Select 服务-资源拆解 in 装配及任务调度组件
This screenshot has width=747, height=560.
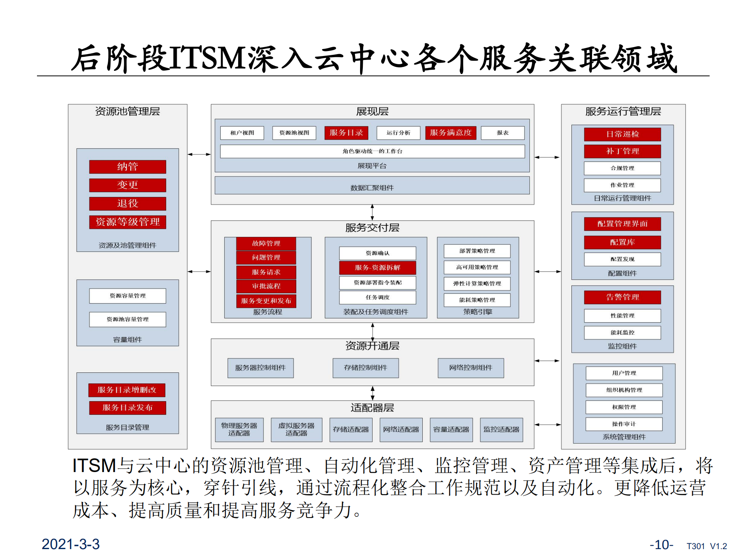coord(377,268)
